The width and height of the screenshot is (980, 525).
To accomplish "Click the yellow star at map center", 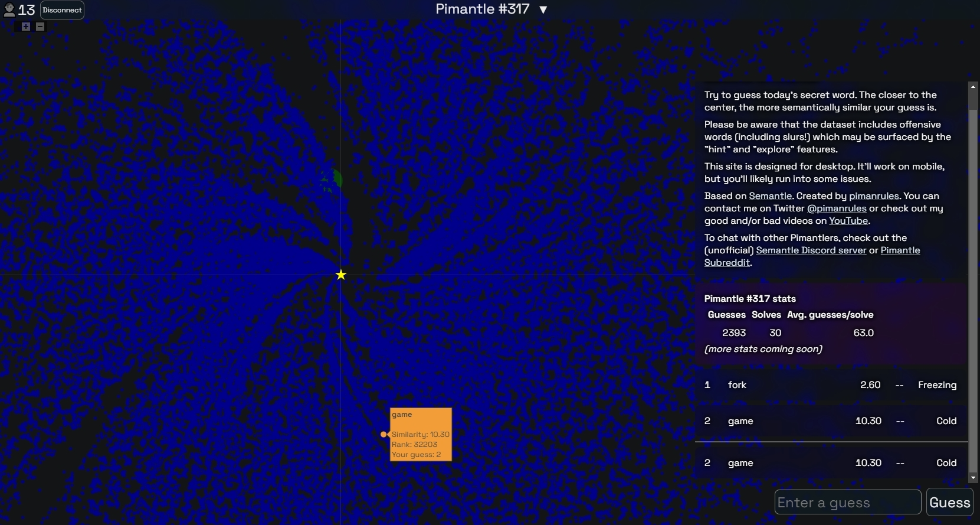I will coord(341,275).
